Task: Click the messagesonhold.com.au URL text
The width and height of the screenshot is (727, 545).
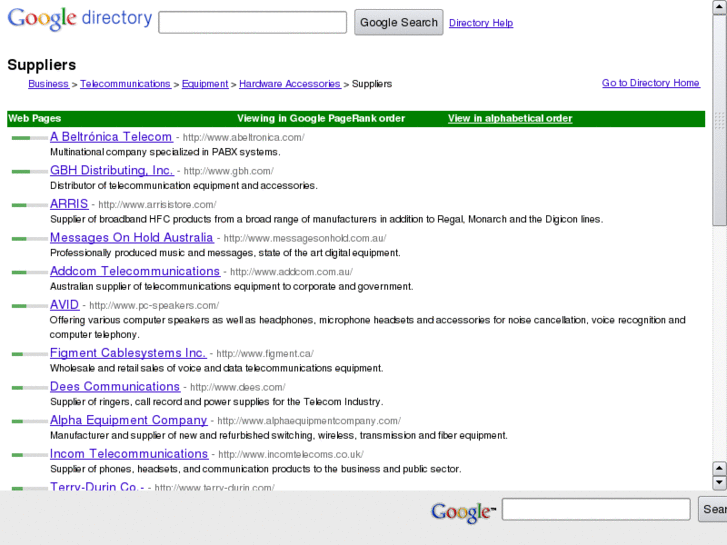Action: (305, 238)
